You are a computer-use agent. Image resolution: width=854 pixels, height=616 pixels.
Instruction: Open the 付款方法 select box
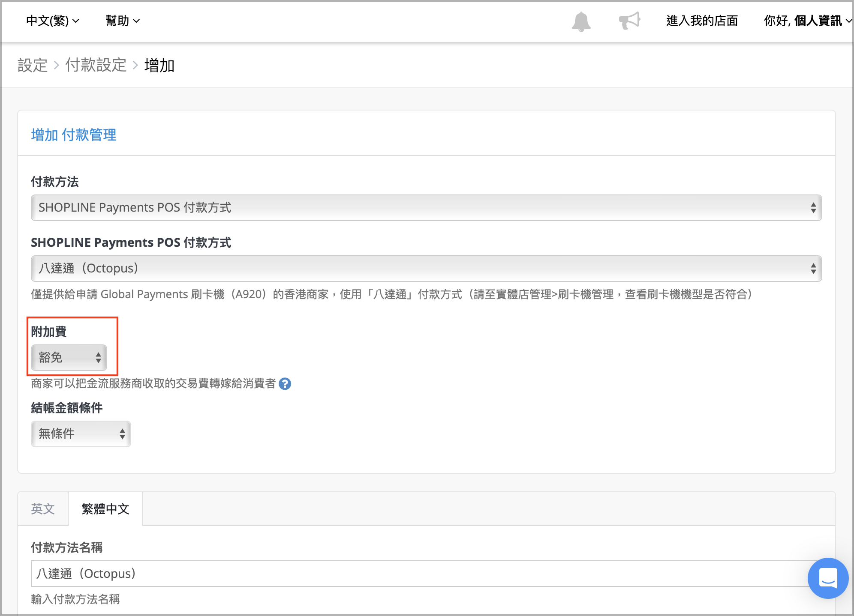(426, 208)
